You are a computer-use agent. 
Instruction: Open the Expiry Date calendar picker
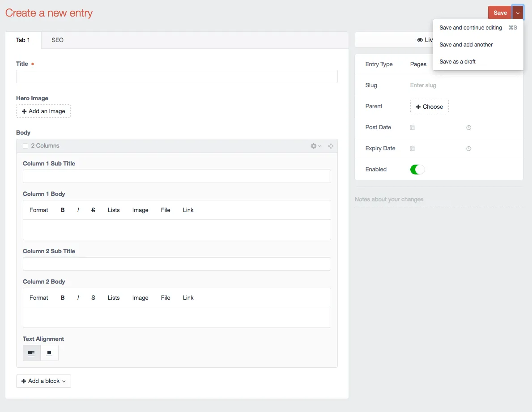coord(412,149)
